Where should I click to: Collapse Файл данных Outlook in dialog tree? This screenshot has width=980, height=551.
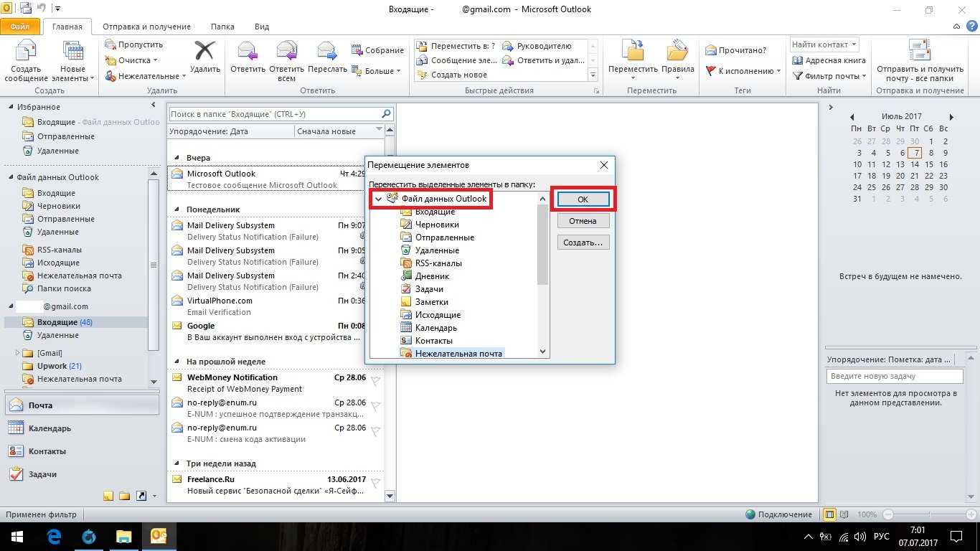pos(378,199)
